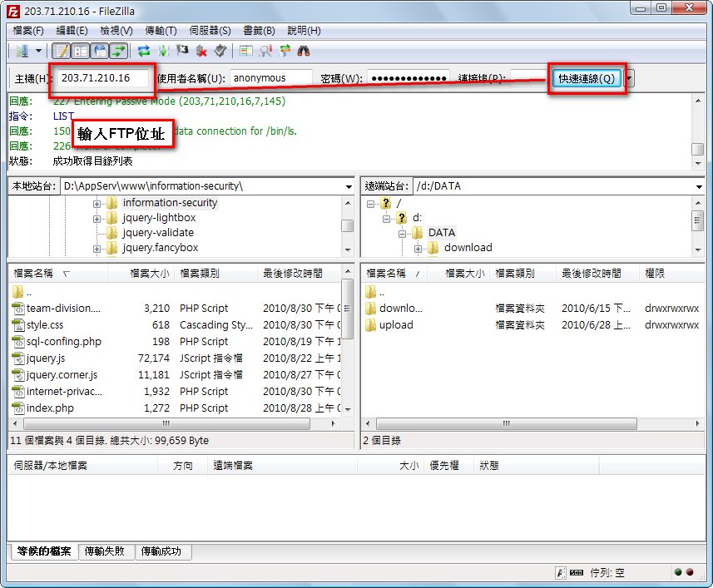Collapse the remote root / node
Image resolution: width=713 pixels, height=588 pixels.
370,204
